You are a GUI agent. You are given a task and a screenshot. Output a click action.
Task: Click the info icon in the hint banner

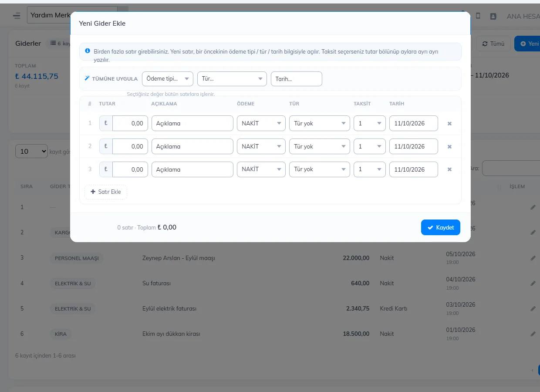coord(88,51)
